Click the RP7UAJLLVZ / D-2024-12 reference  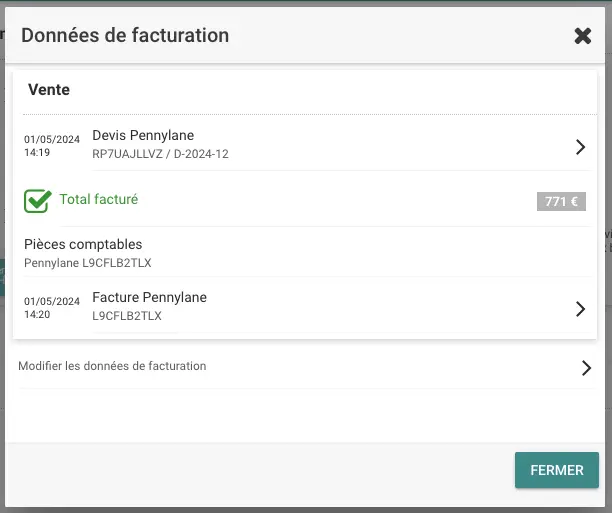click(x=160, y=154)
